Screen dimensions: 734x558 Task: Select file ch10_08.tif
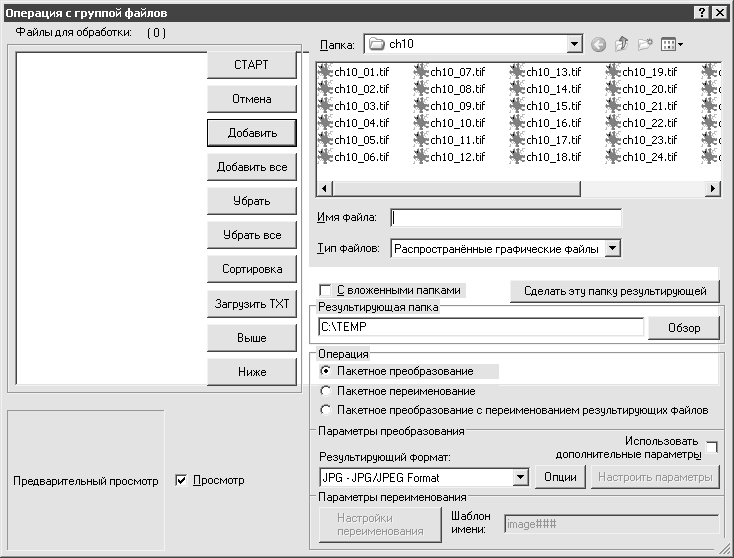click(457, 89)
